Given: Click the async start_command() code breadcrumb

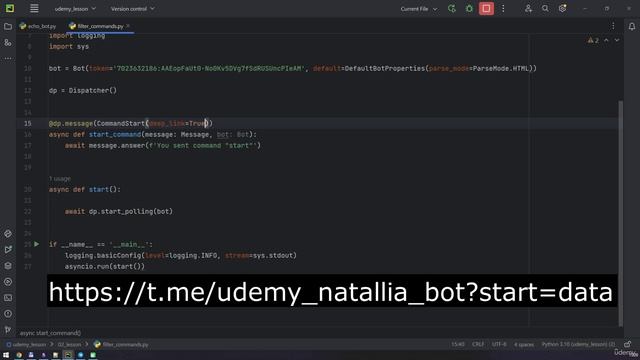Looking at the screenshot, I should (x=50, y=333).
